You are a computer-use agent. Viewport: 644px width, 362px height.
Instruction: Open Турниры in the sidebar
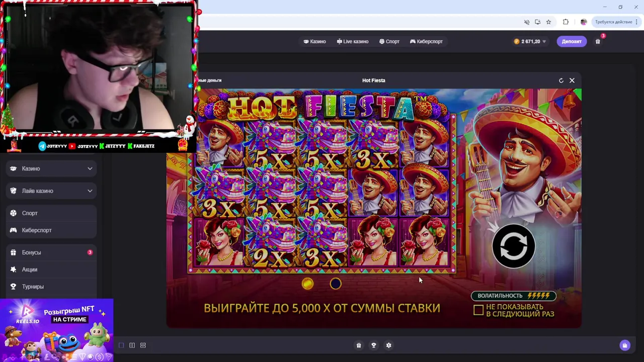pyautogui.click(x=51, y=287)
